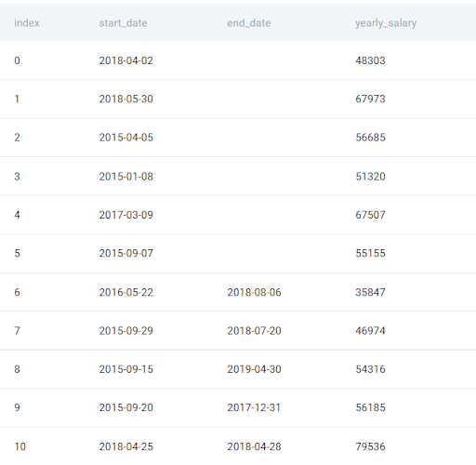The image size is (476, 465).
Task: Select start date 2016-05-22
Action: [126, 292]
